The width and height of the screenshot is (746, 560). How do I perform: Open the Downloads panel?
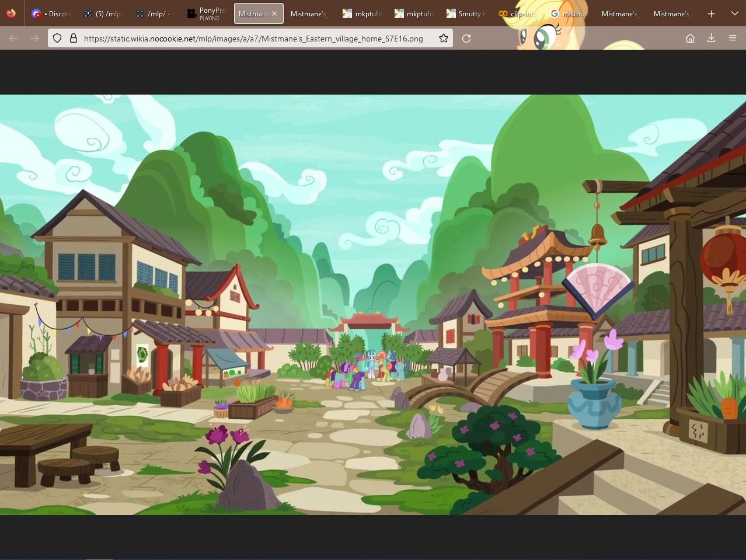[x=711, y=38]
